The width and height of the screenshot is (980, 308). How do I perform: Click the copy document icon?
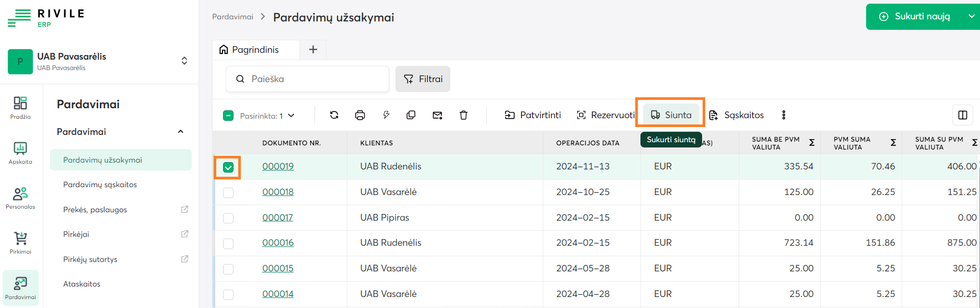click(411, 115)
